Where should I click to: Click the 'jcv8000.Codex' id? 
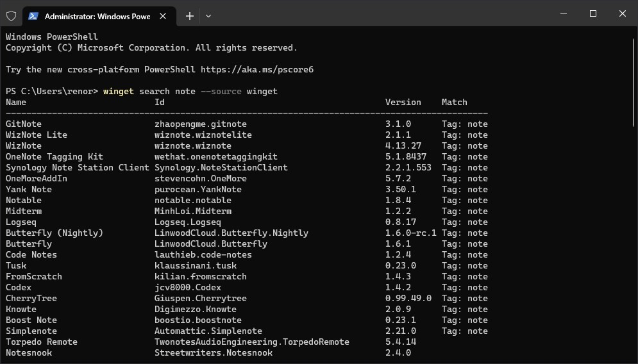[x=188, y=288]
